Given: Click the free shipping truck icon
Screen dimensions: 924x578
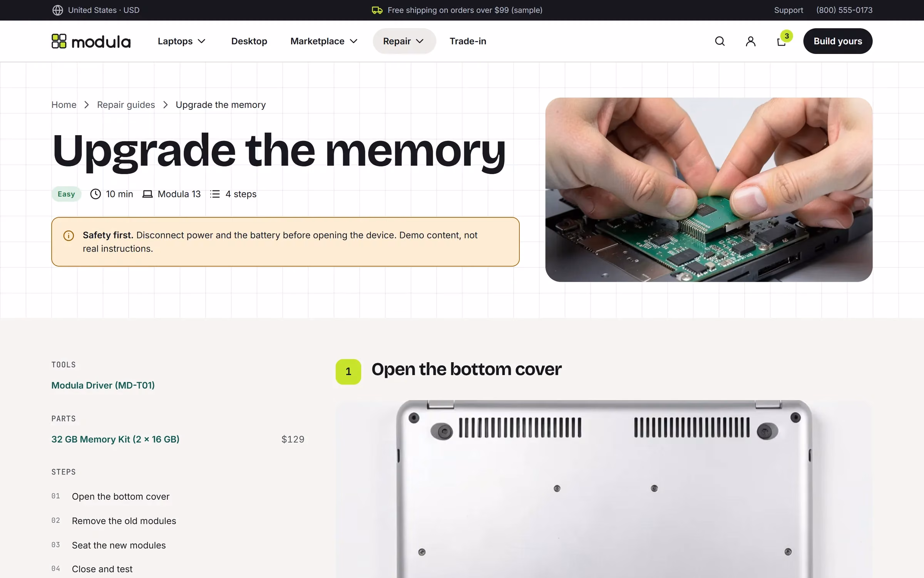Looking at the screenshot, I should pos(377,10).
